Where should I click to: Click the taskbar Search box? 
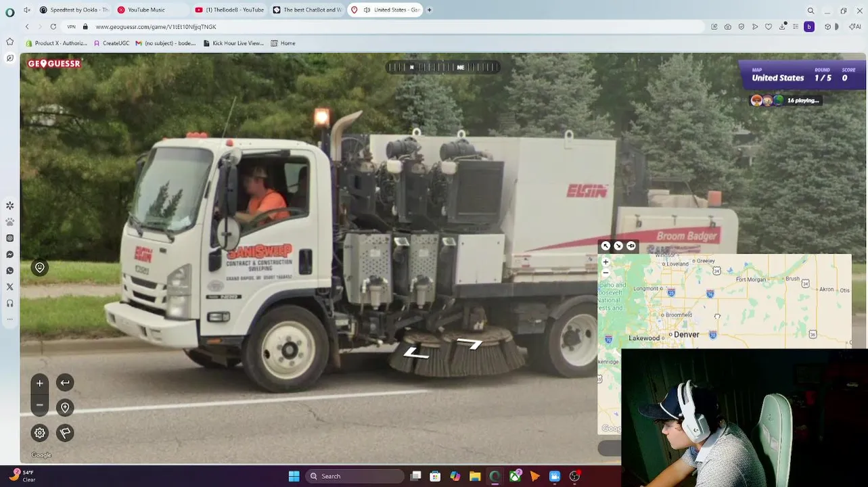355,476
